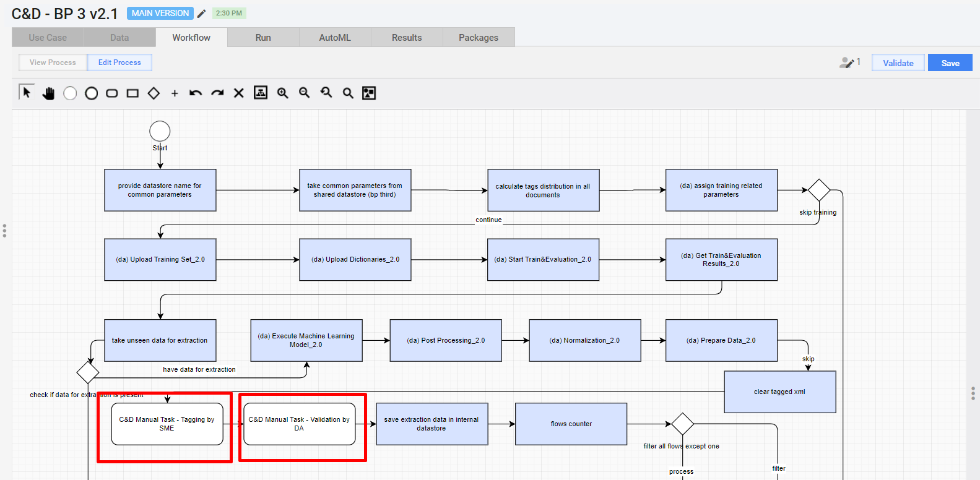Viewport: 980px width, 480px height.
Task: Delete selection with the X icon
Action: coord(238,93)
